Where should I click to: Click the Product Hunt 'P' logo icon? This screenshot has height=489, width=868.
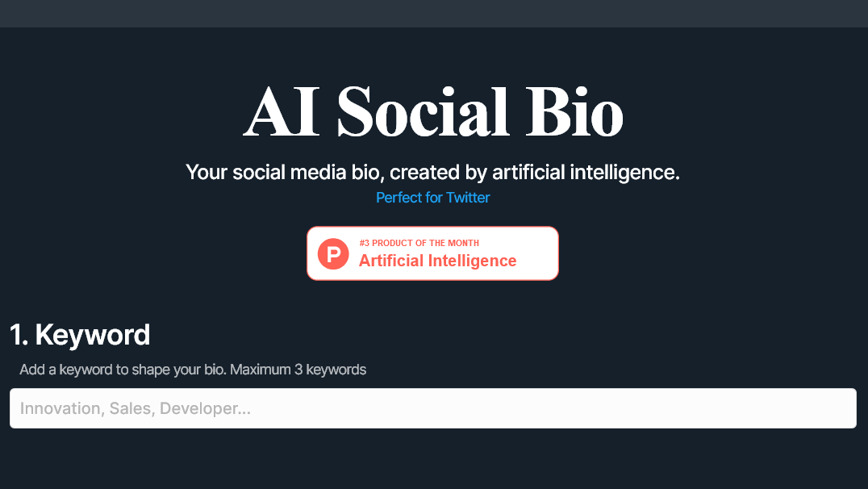coord(333,253)
